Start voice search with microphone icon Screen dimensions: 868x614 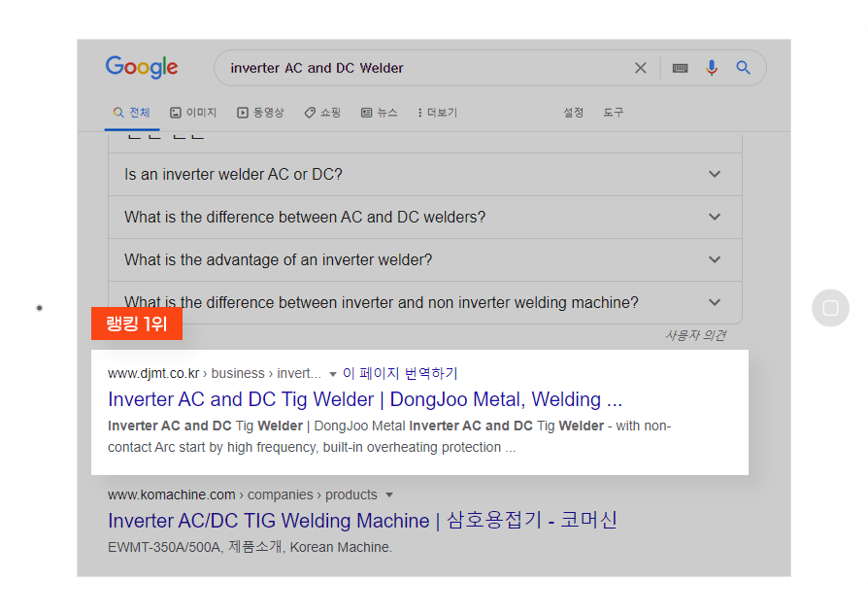[712, 68]
